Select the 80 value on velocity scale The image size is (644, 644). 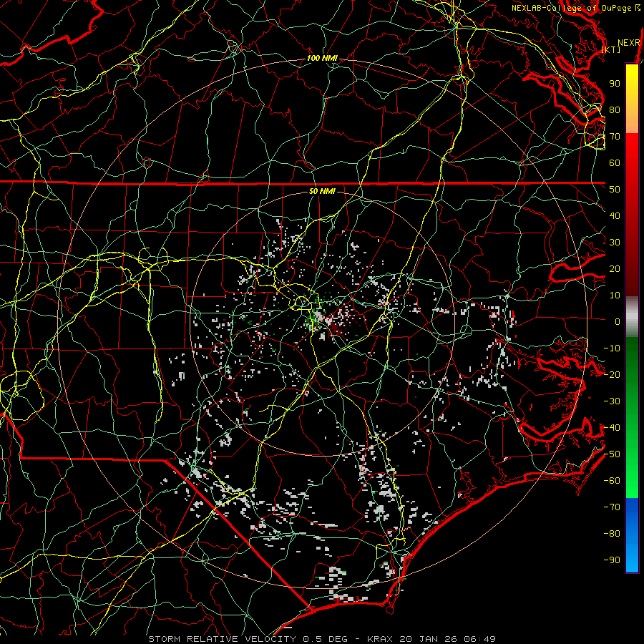(x=615, y=110)
